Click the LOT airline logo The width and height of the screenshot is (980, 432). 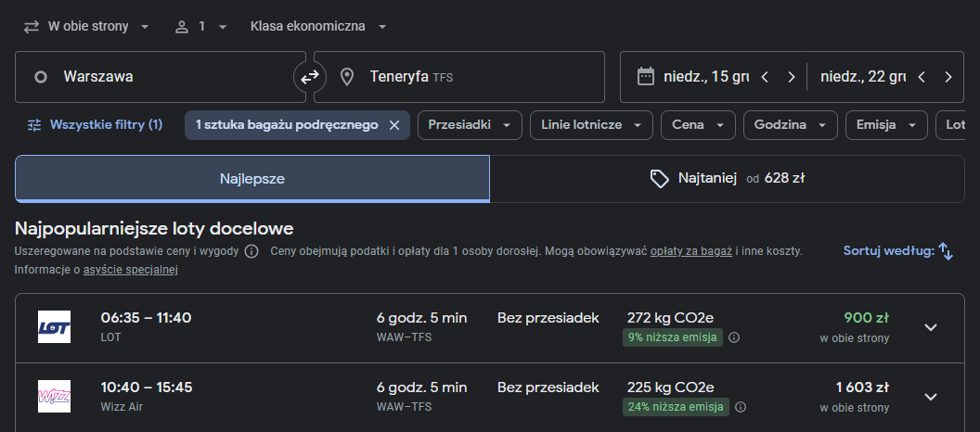(55, 326)
